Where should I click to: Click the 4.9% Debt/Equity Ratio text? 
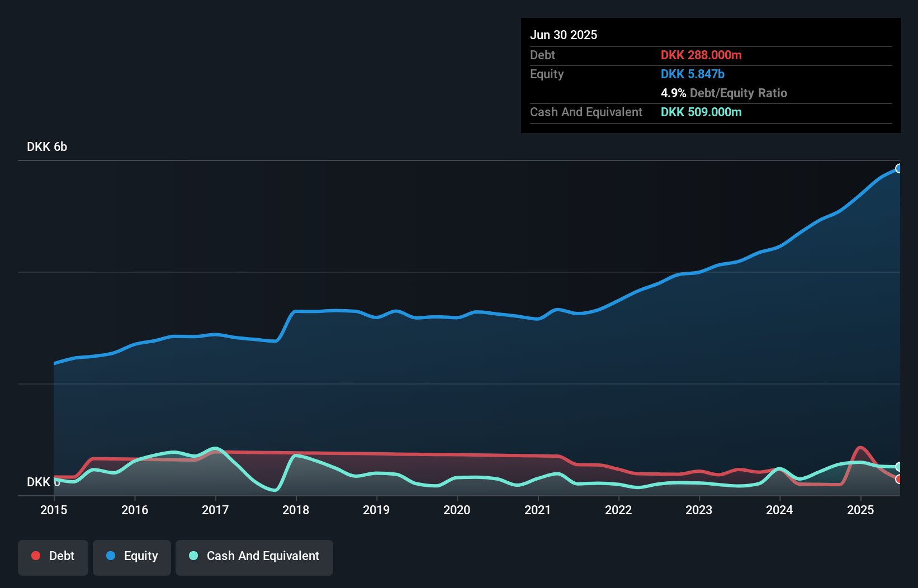point(724,93)
